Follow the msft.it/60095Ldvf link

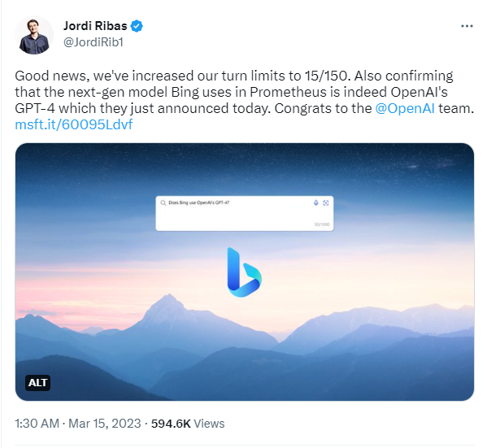click(74, 124)
